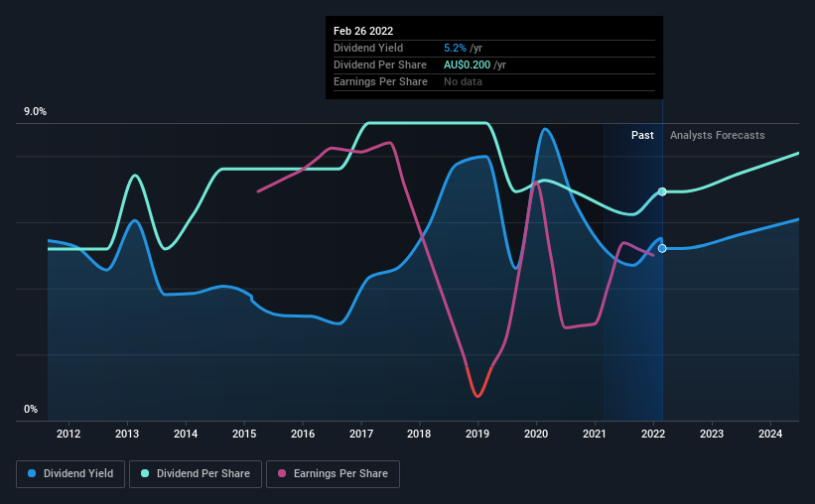Click the 2021 x-axis label
815x504 pixels.
tap(594, 434)
